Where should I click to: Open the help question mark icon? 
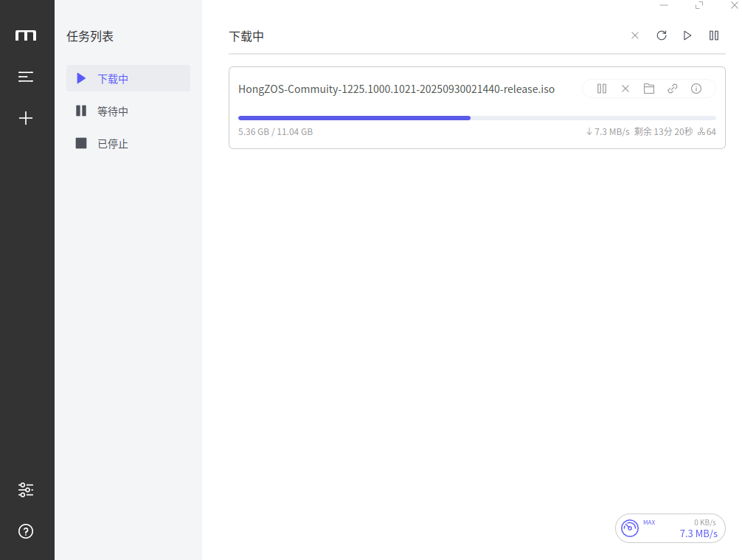coord(26,531)
